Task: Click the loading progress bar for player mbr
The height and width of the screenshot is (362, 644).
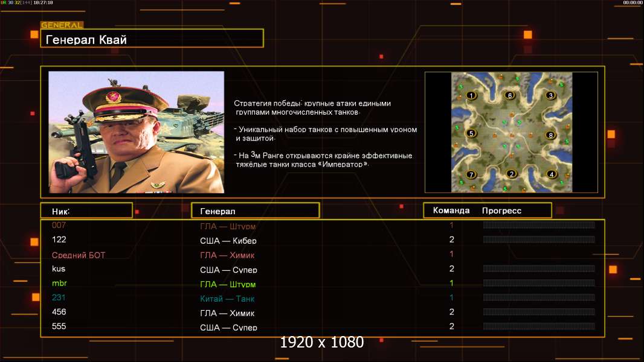Action: pyautogui.click(x=539, y=283)
